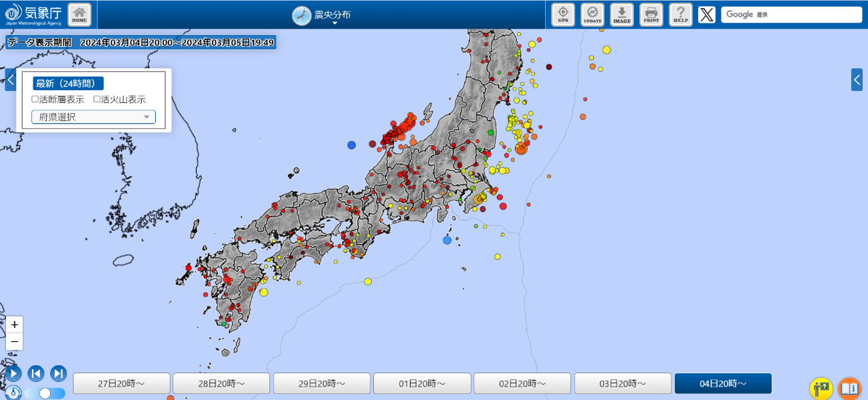
Task: Click the 震央分布 globe icon
Action: click(302, 15)
